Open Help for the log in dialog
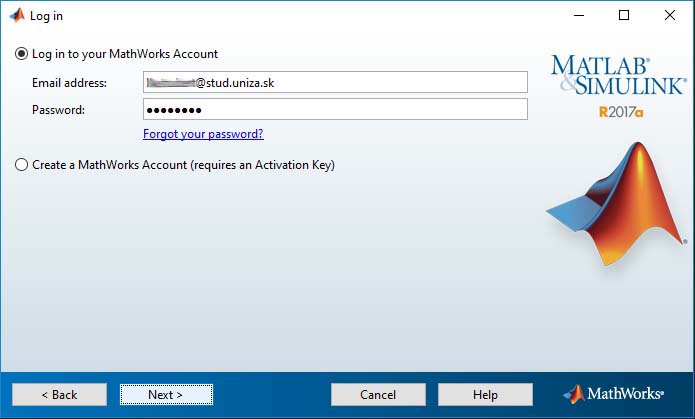Viewport: 695px width, 419px height. (x=485, y=395)
